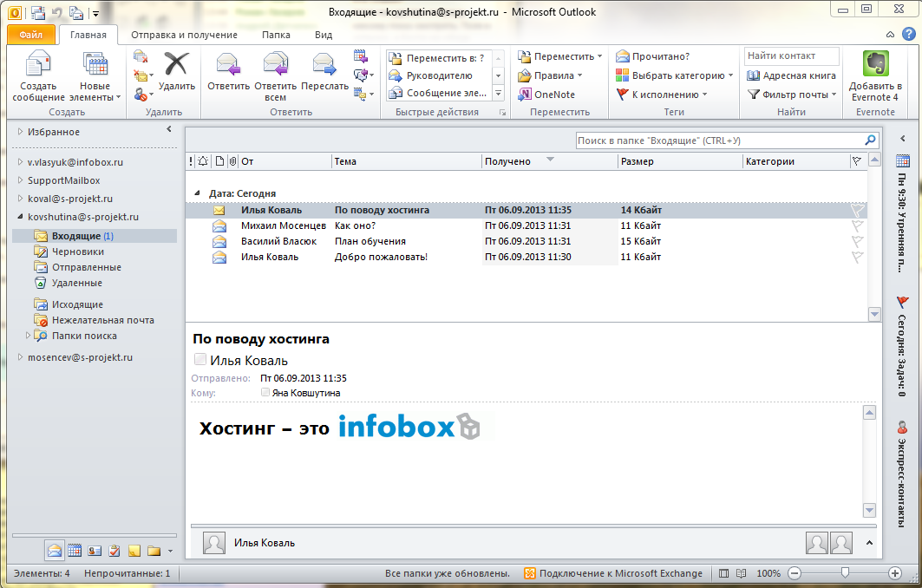Expand the koval@s-projekt.ru account
Screen dimensions: 922x588
tap(20, 198)
